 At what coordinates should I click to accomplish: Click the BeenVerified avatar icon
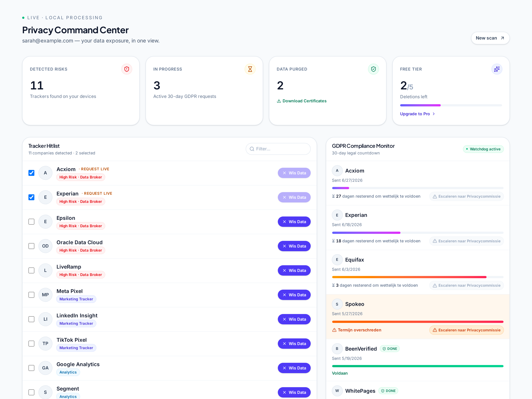click(337, 349)
